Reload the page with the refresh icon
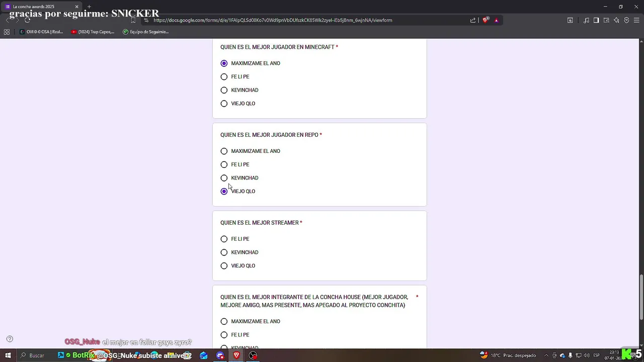This screenshot has width=644, height=362. point(27,20)
